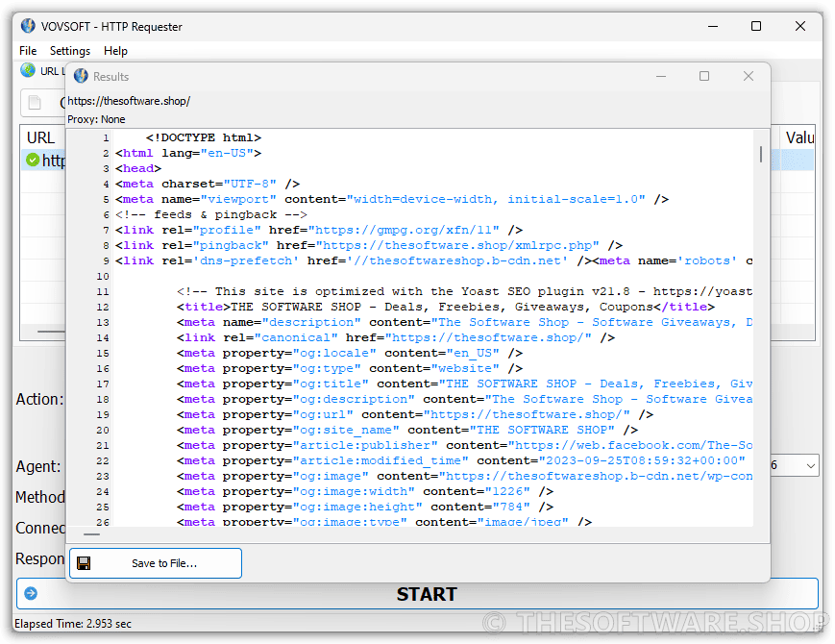Click the START button
The width and height of the screenshot is (835, 644).
pyautogui.click(x=417, y=593)
